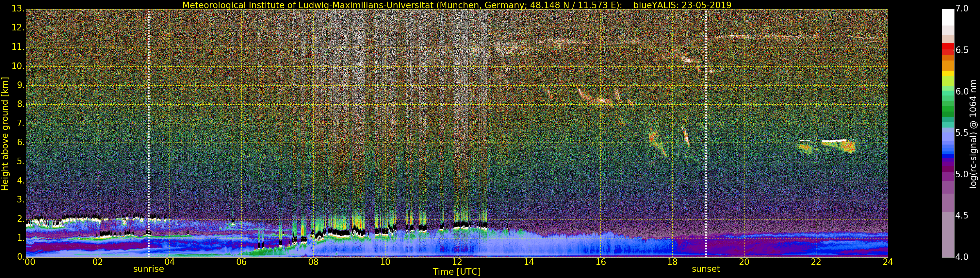Click the '14' time axis tick label
Image resolution: width=980 pixels, height=278 pixels.
529,262
